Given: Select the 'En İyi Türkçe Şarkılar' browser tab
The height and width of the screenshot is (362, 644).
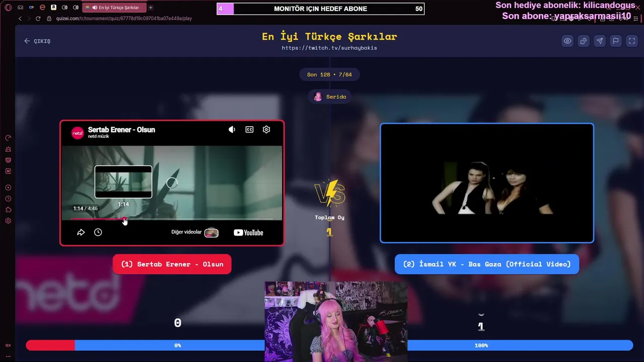Looking at the screenshot, I should coord(115,8).
